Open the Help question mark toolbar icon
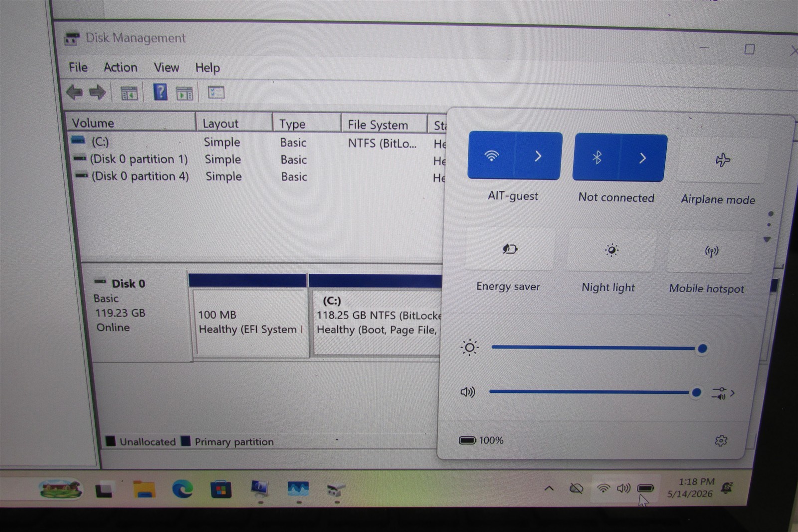798x532 pixels. [x=160, y=92]
